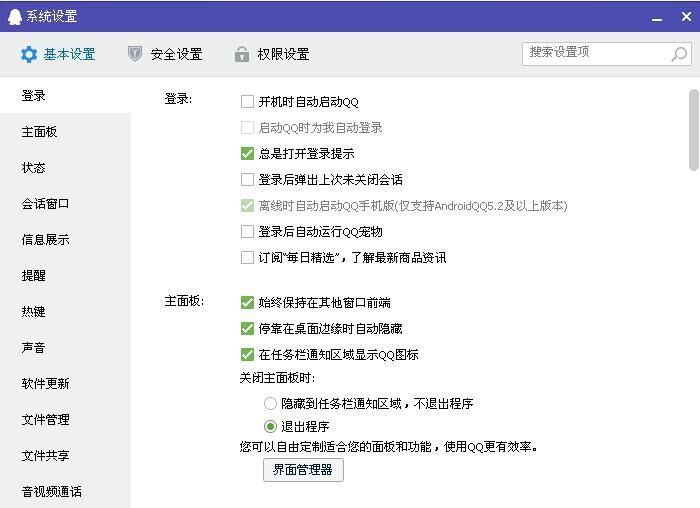Open the 基本设置 tab
Screen dimensions: 700x508
pos(58,54)
